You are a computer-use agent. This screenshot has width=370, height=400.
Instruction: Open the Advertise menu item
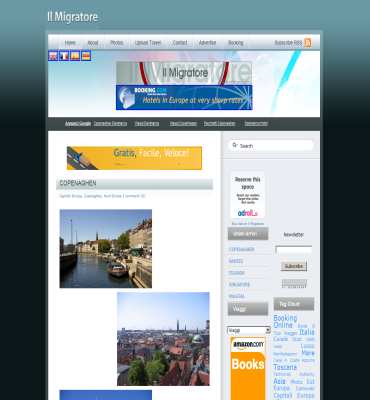click(207, 43)
